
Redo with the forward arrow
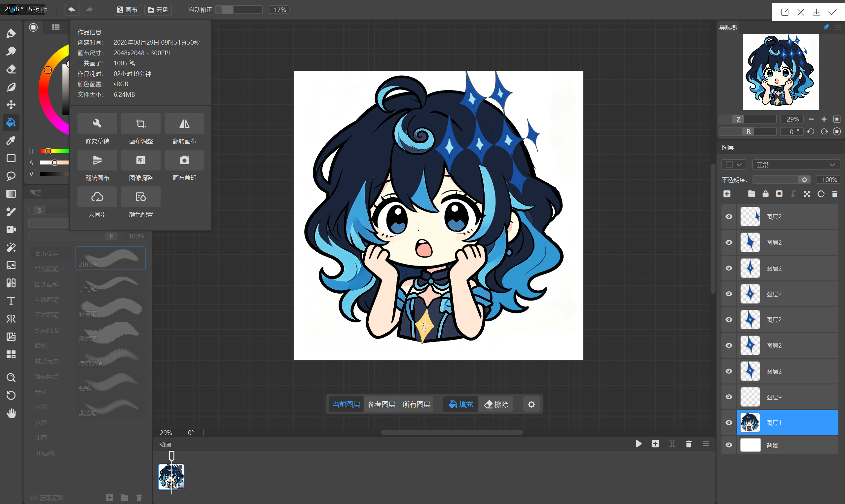(89, 10)
